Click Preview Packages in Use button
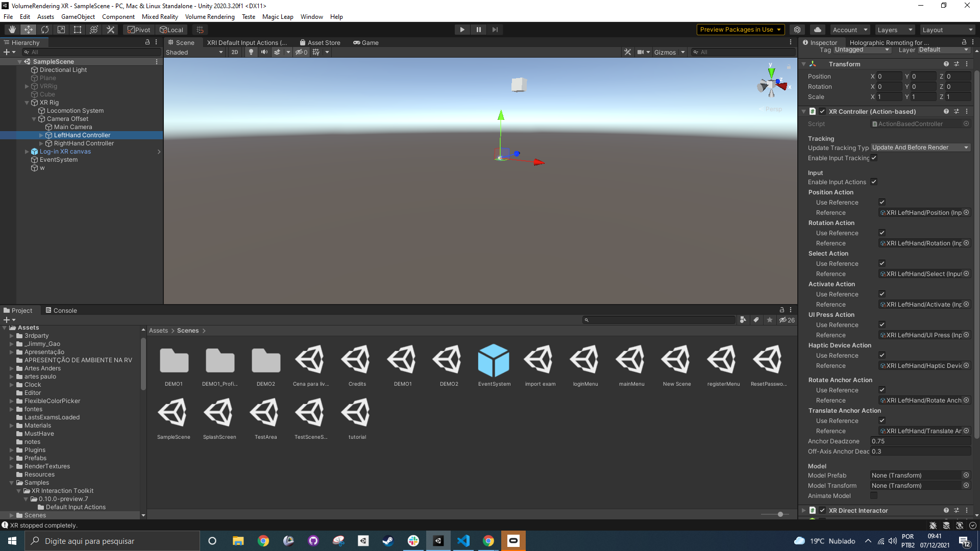 (740, 30)
